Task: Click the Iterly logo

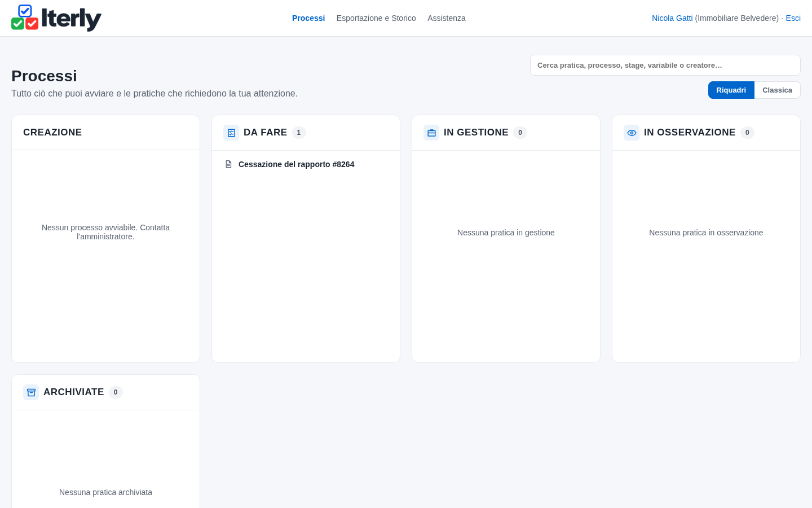Action: point(56,18)
